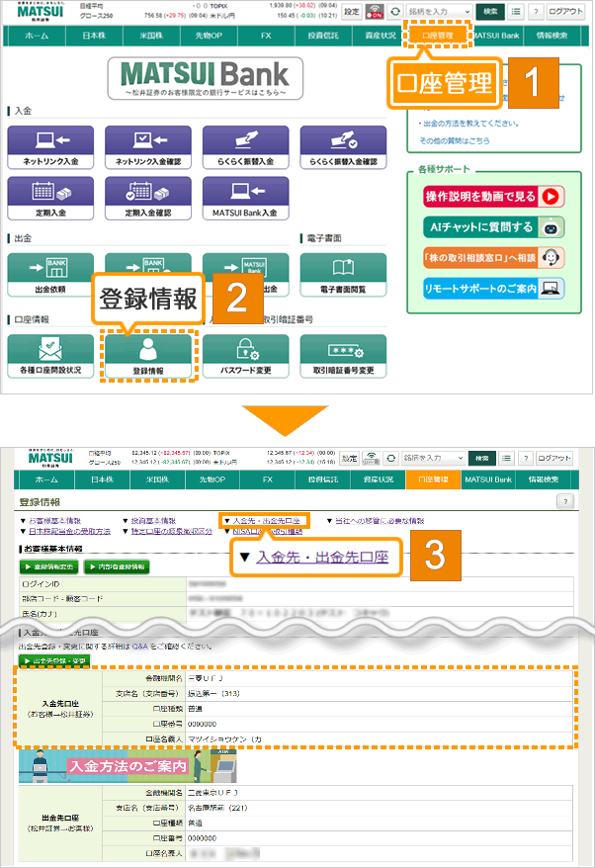This screenshot has width=595, height=868.
Task: Jump to ▼当社への移管に必要な情報 link
Action: 380,521
